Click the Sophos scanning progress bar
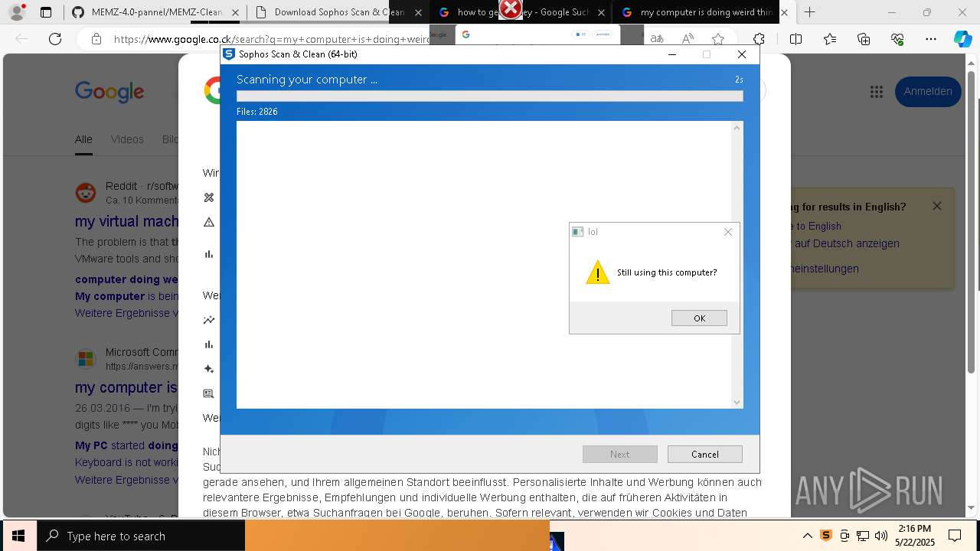 pos(489,96)
